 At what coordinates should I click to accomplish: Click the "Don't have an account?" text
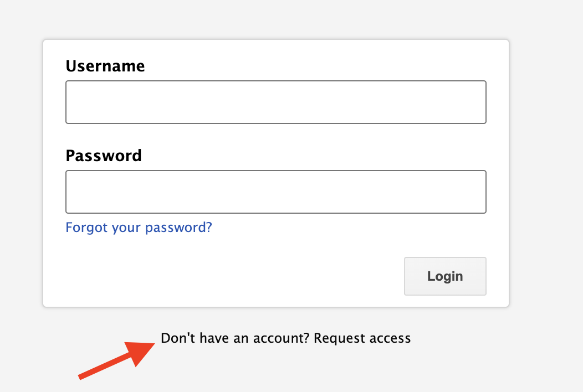[235, 338]
